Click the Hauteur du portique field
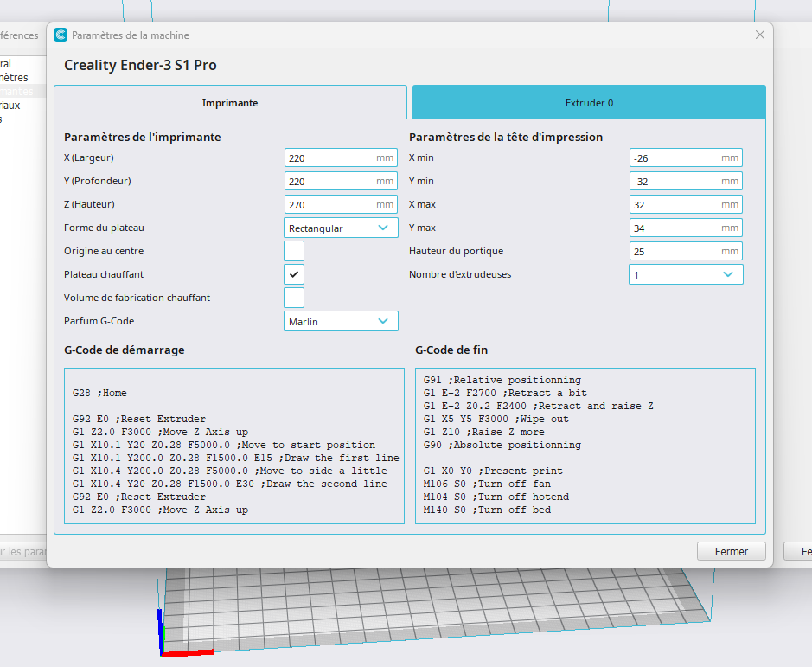Image resolution: width=812 pixels, height=667 pixels. click(675, 251)
